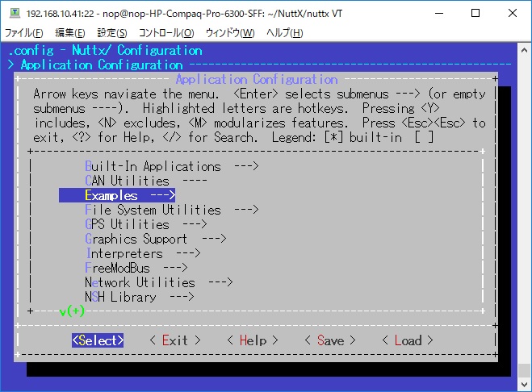
Task: Select NSH Library entry
Action: click(x=140, y=298)
